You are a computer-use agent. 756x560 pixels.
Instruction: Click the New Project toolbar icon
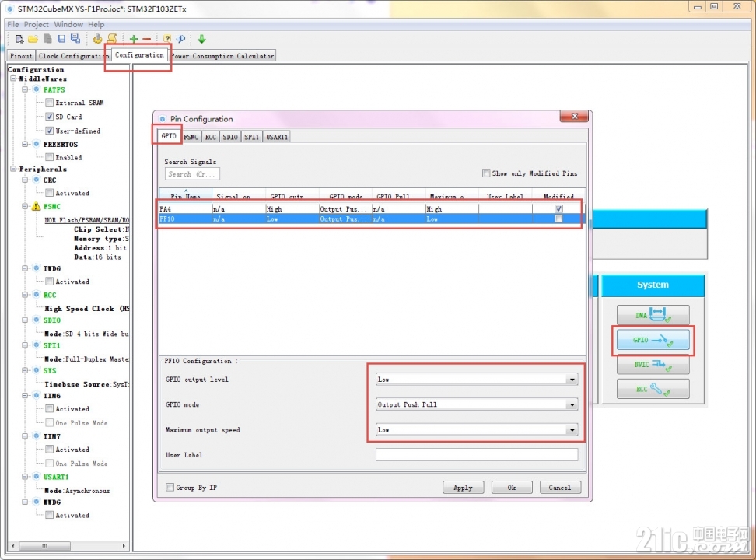click(19, 39)
